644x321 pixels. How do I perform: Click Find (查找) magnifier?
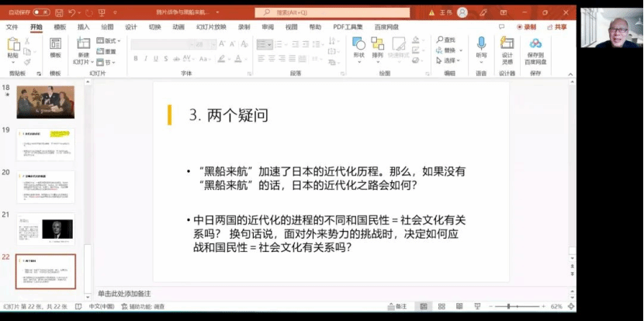[446, 40]
